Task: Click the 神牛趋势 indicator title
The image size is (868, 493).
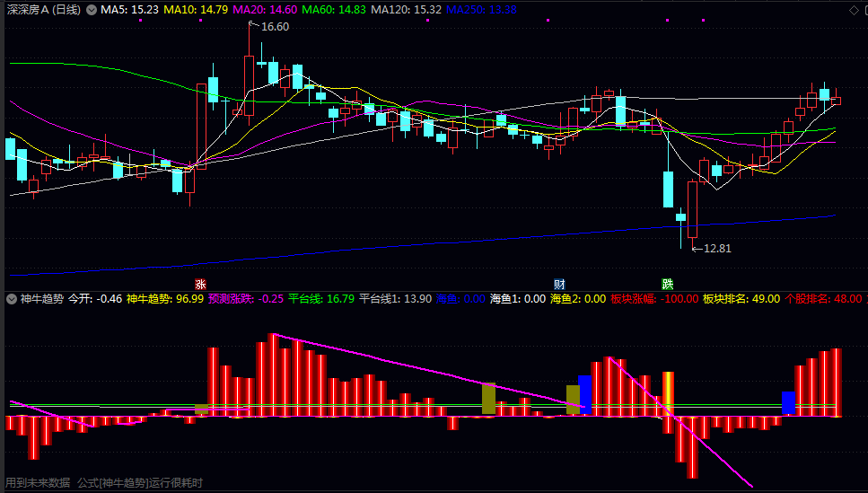Action: coord(42,299)
